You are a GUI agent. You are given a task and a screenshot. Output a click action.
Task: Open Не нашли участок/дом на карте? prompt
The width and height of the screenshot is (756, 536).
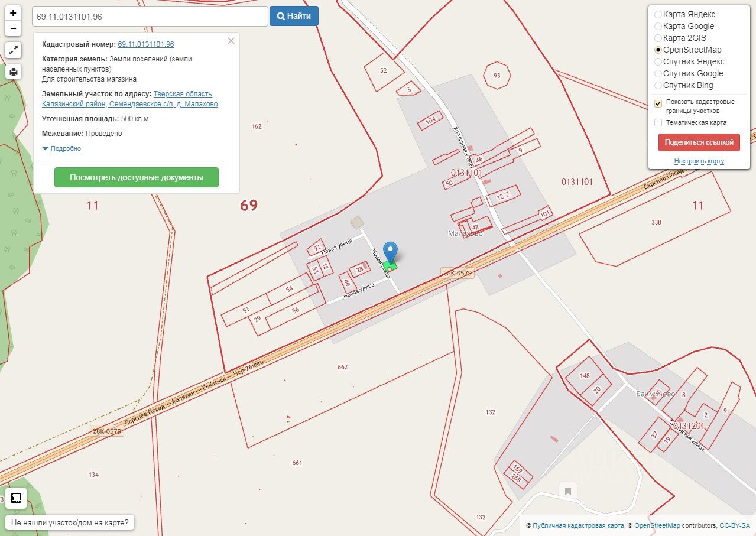pos(70,522)
